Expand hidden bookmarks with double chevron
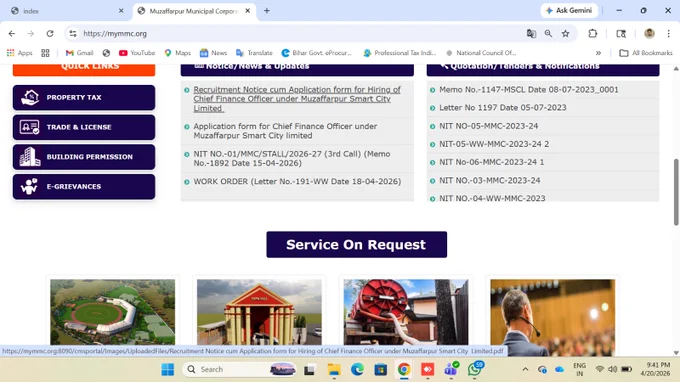Image resolution: width=680 pixels, height=382 pixels. tap(598, 53)
